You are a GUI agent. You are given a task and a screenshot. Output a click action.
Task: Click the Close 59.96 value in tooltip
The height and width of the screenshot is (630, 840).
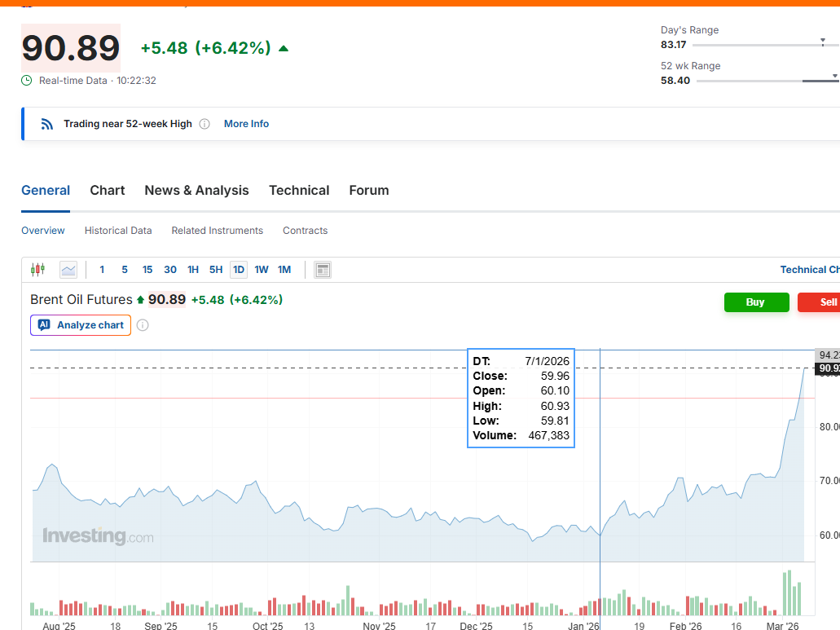[555, 376]
